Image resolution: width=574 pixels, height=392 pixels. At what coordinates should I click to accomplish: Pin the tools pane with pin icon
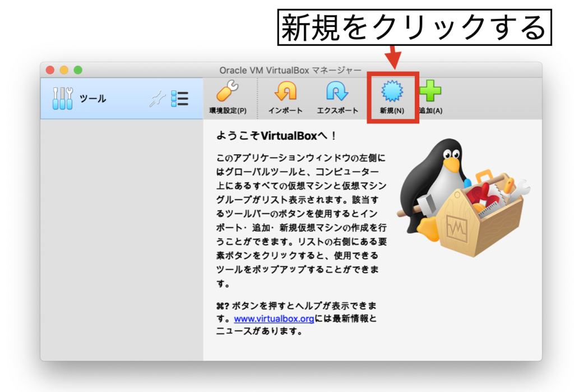coord(158,99)
